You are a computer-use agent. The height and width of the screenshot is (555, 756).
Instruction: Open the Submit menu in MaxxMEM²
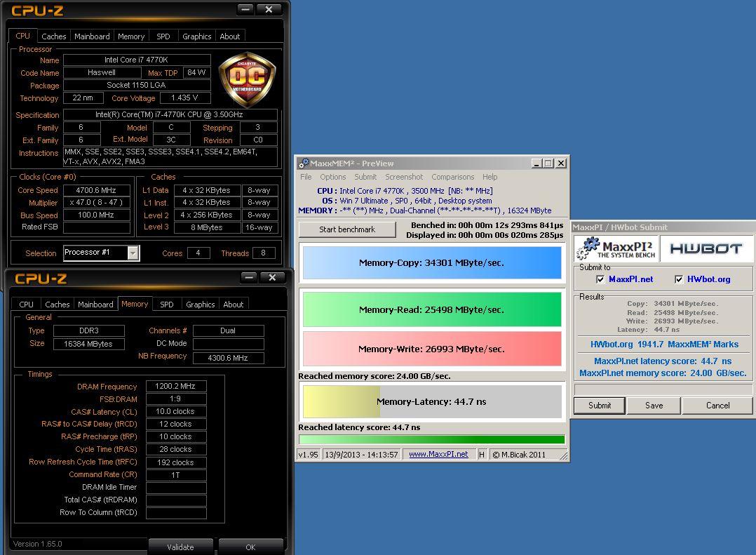(x=365, y=177)
